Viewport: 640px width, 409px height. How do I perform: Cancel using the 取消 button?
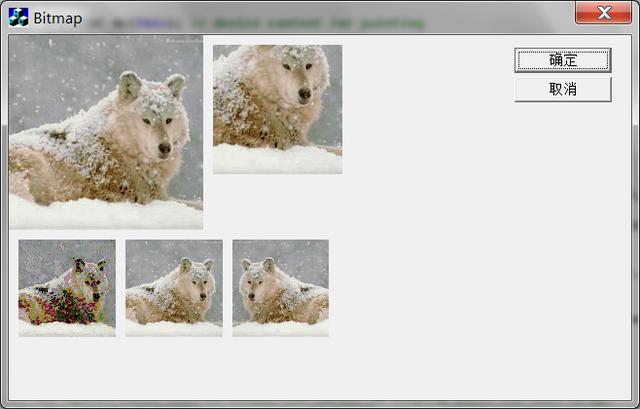coord(563,89)
